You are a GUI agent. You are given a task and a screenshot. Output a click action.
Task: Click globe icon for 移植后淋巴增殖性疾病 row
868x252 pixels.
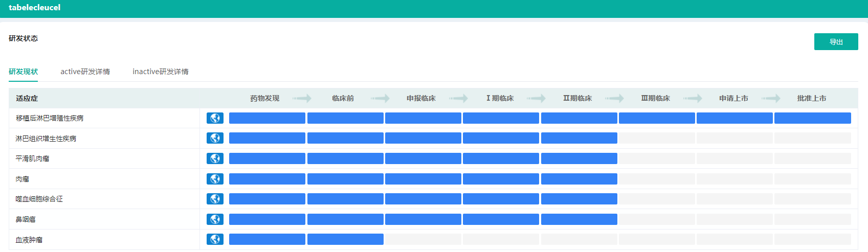point(215,118)
